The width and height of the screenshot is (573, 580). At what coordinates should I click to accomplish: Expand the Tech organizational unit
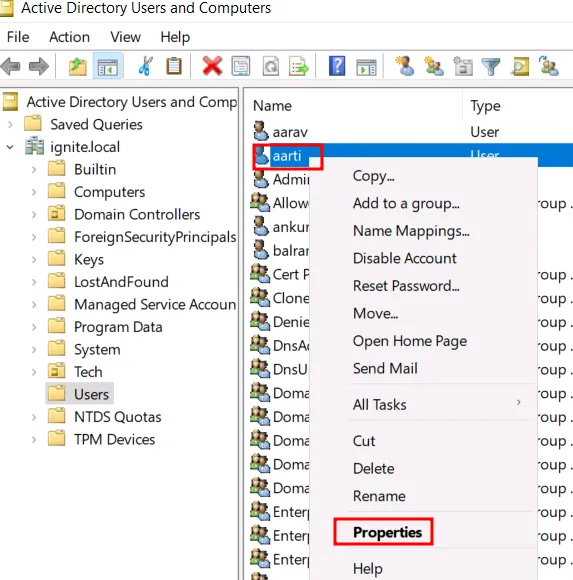point(34,372)
